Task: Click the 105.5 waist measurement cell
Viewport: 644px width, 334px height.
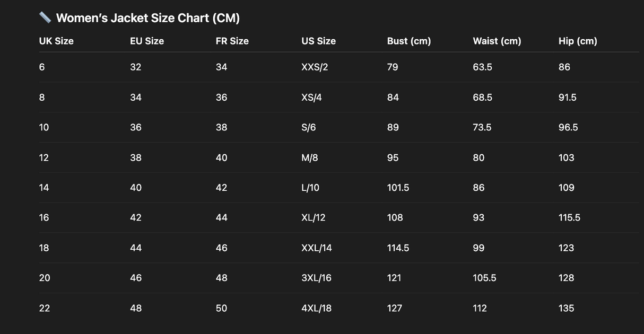Action: (x=484, y=278)
